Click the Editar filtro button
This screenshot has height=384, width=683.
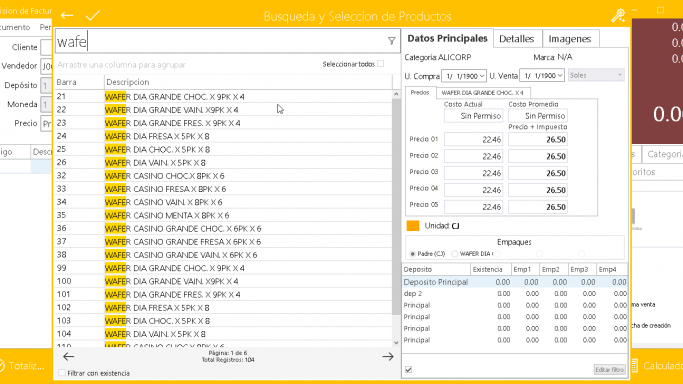point(609,370)
